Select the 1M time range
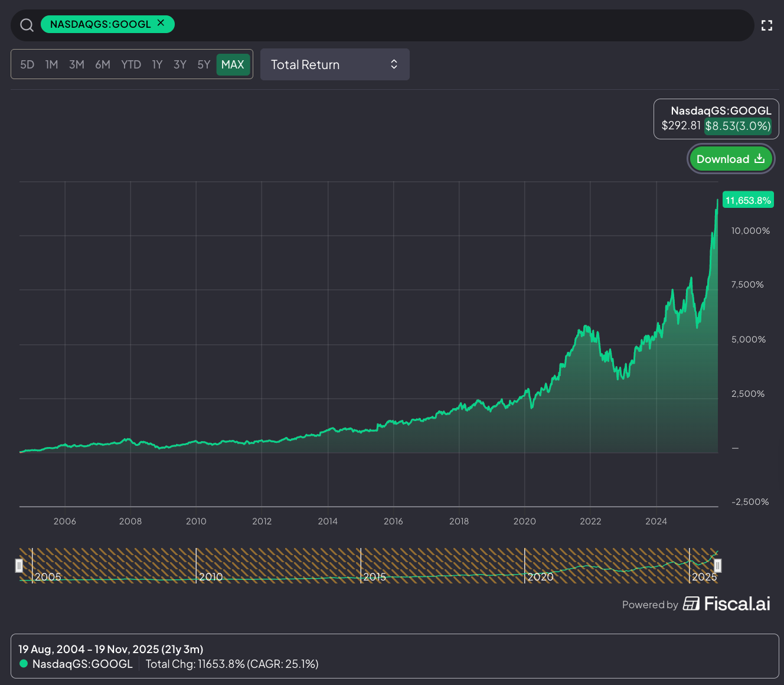 click(52, 64)
